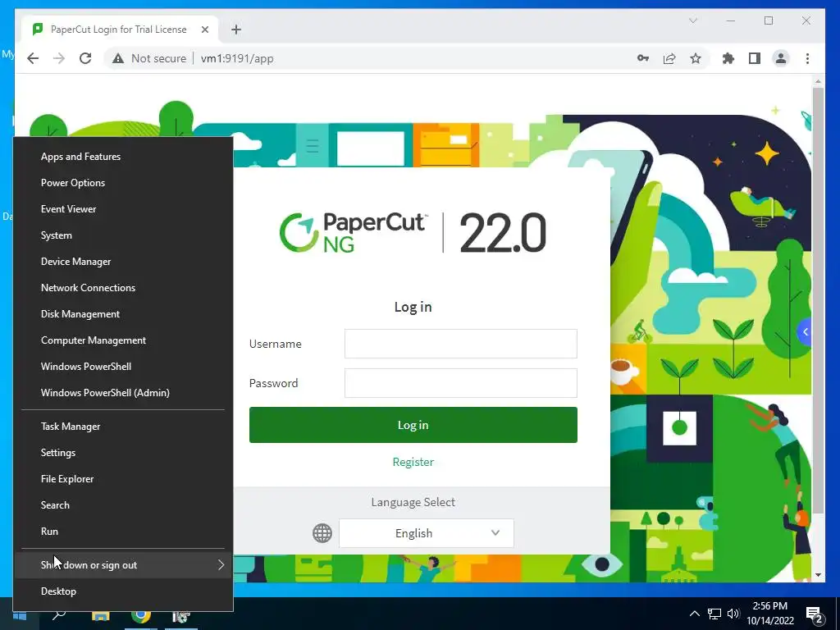Click into the Password field
This screenshot has height=630, width=840.
(461, 383)
